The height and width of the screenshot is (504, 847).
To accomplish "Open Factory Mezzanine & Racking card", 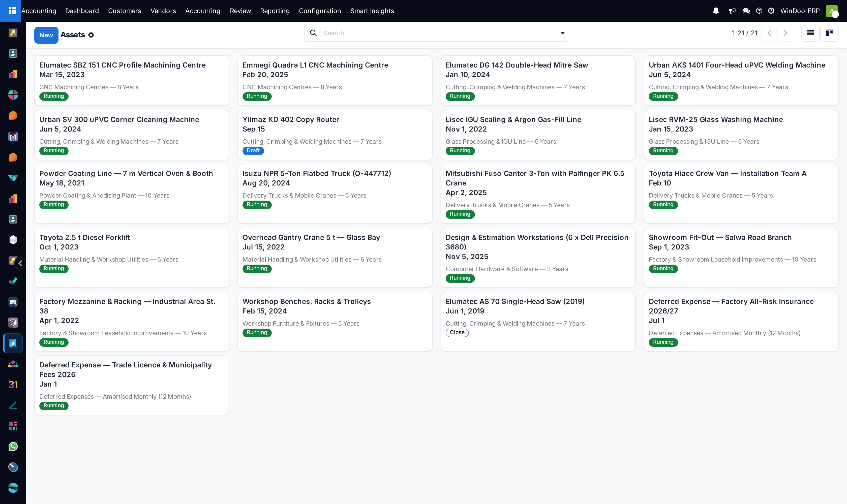I will (132, 322).
